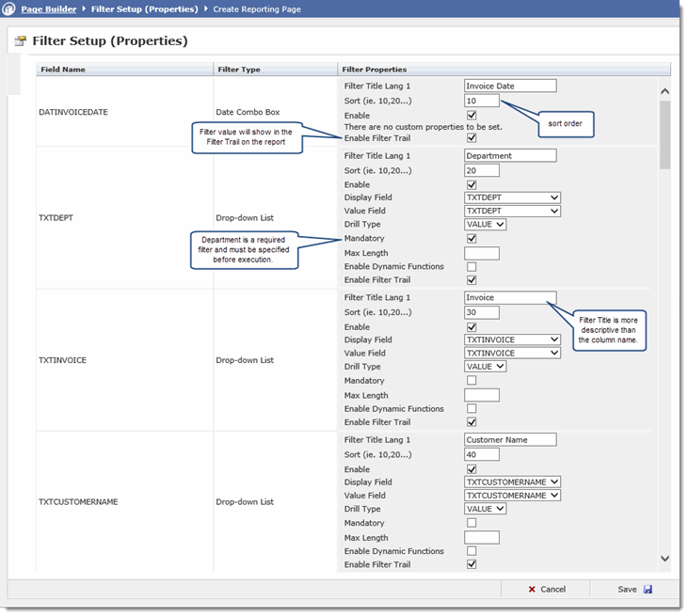Select the TXTCUSTOMERNAME field name cell
688x616 pixels.
click(124, 502)
